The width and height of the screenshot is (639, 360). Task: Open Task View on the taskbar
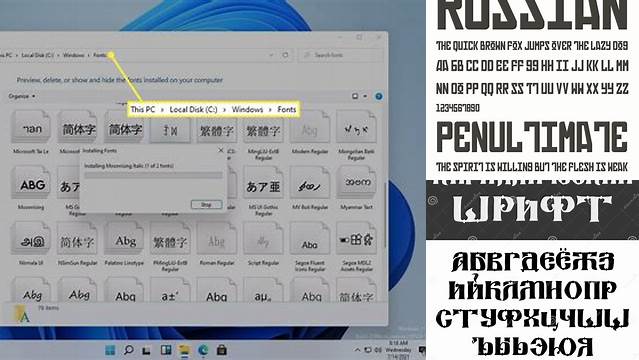pos(147,350)
